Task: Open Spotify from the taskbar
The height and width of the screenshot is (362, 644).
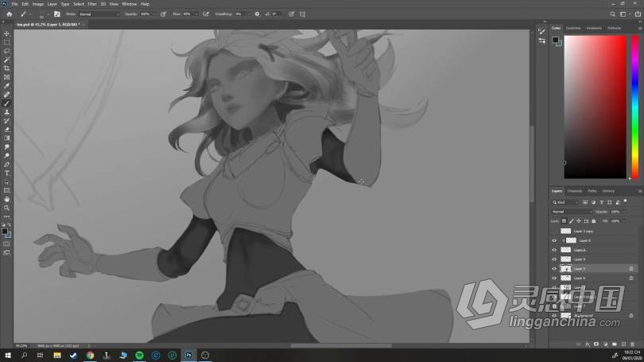Action: point(140,356)
